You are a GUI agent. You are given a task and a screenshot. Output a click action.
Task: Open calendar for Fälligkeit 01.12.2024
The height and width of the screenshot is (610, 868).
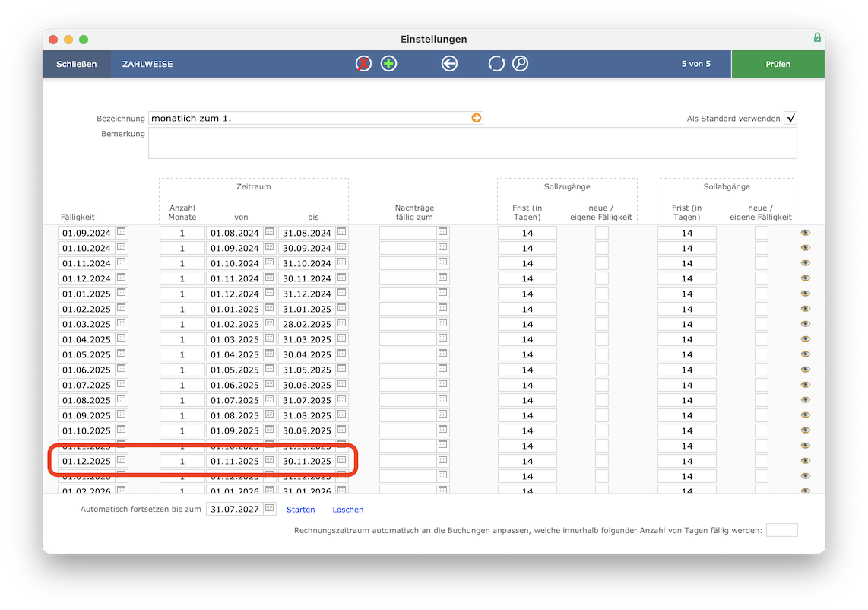pos(122,278)
